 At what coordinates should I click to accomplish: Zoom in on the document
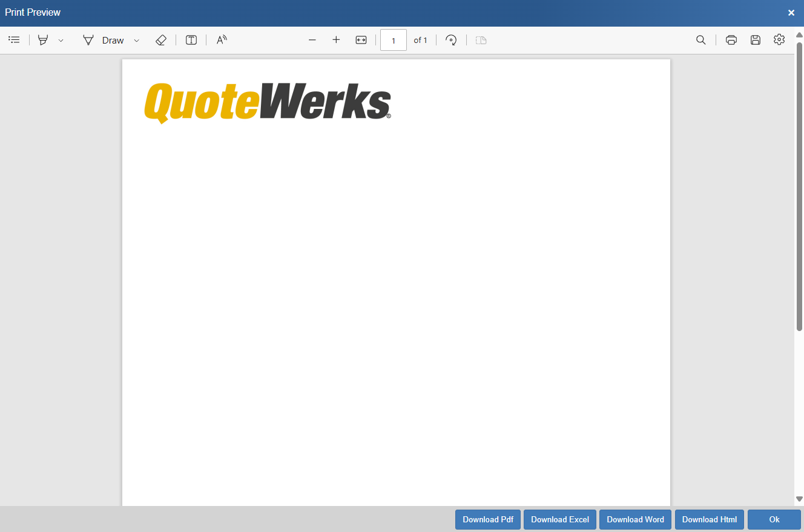click(x=336, y=40)
